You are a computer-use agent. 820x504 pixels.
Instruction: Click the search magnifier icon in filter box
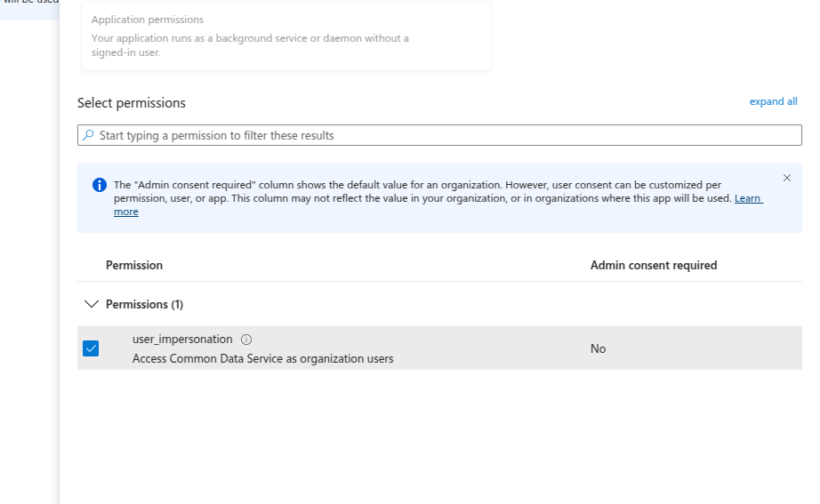click(x=88, y=135)
